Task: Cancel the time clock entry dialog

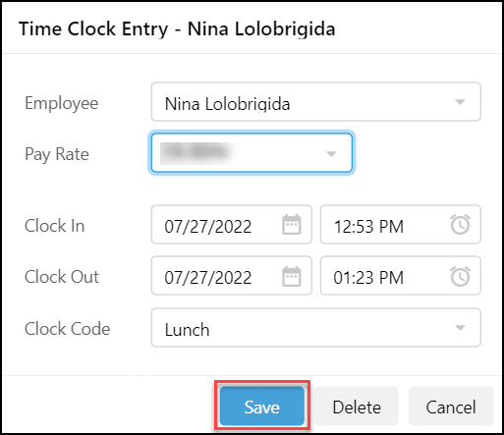Action: (x=451, y=407)
